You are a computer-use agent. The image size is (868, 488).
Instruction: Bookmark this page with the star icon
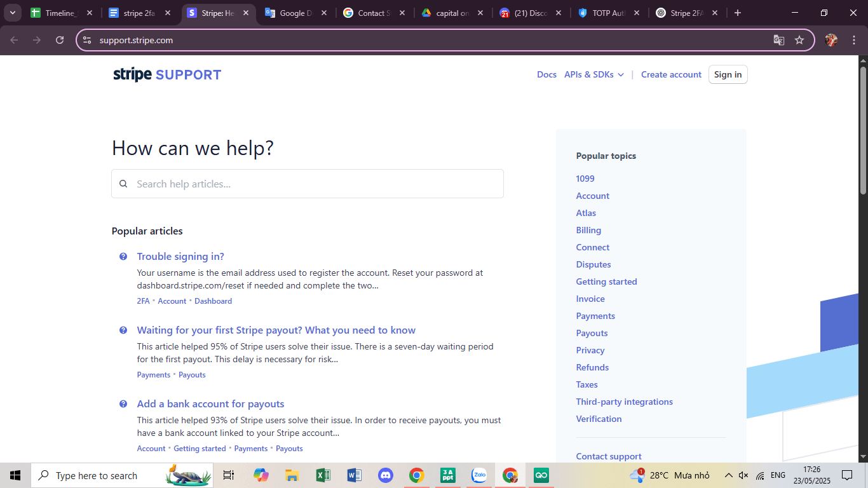[x=799, y=40]
